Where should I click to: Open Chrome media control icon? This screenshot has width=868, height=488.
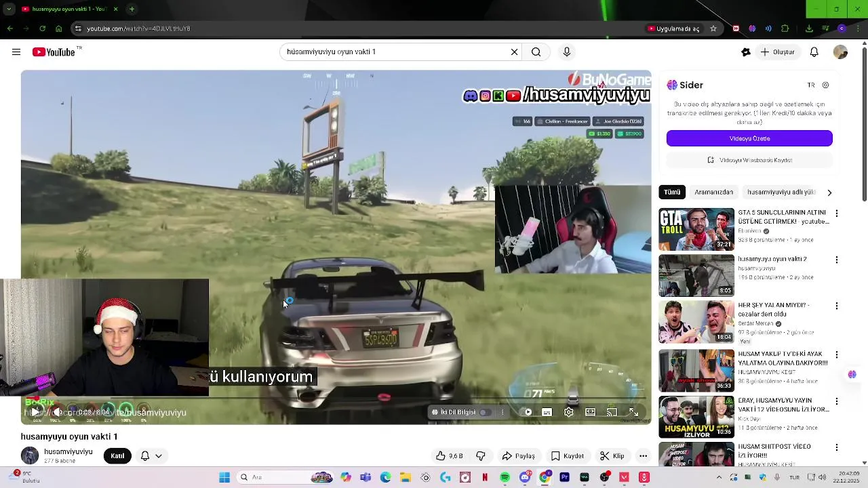coord(825,28)
